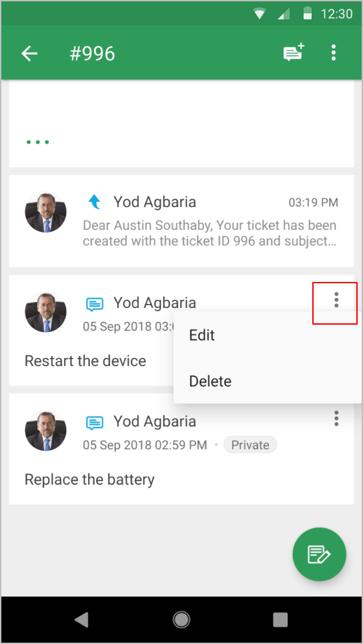
Task: Tap avatar on "Replace the battery" comment
Action: pos(45,431)
